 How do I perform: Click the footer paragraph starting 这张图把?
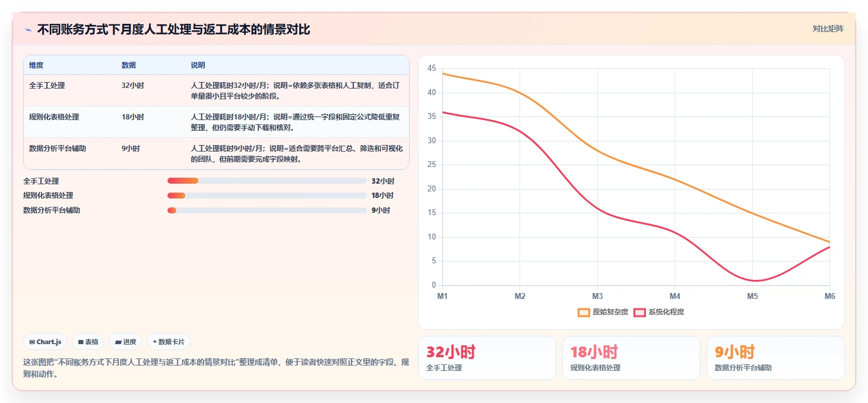point(216,368)
